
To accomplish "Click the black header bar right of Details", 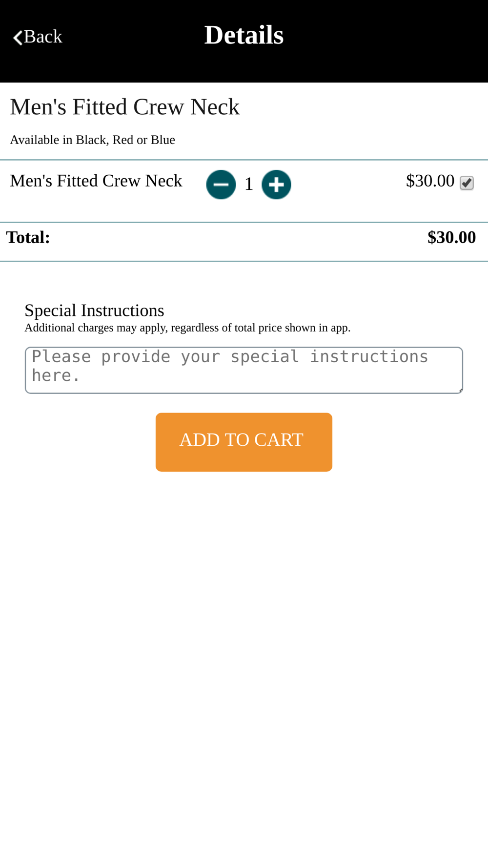I will [390, 39].
